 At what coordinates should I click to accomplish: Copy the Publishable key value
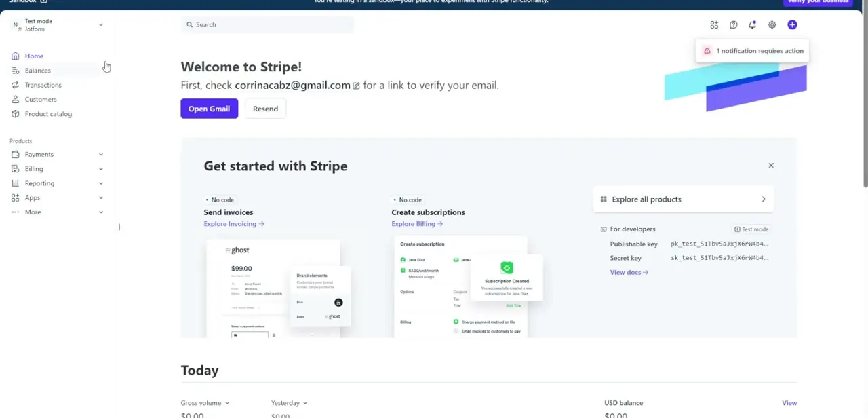coord(719,244)
